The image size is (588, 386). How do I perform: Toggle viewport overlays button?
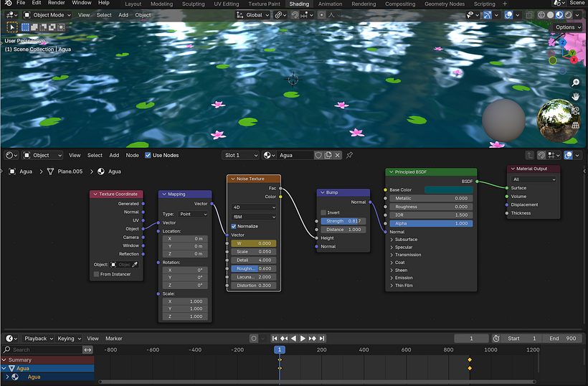pos(508,15)
